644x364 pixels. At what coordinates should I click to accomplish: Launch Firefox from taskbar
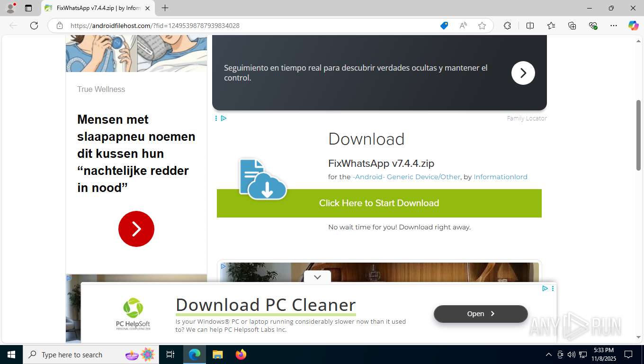point(241,355)
